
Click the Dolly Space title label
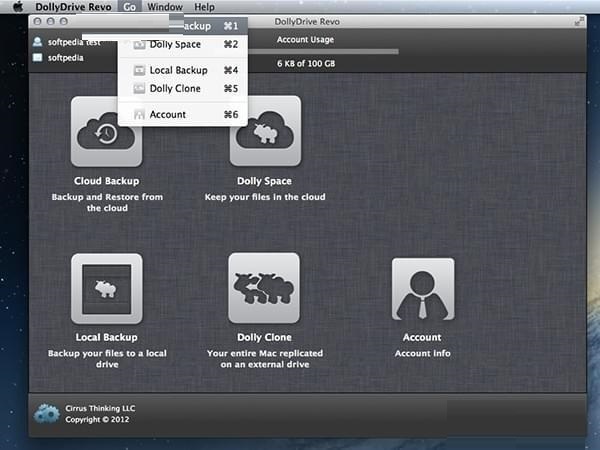tap(264, 181)
